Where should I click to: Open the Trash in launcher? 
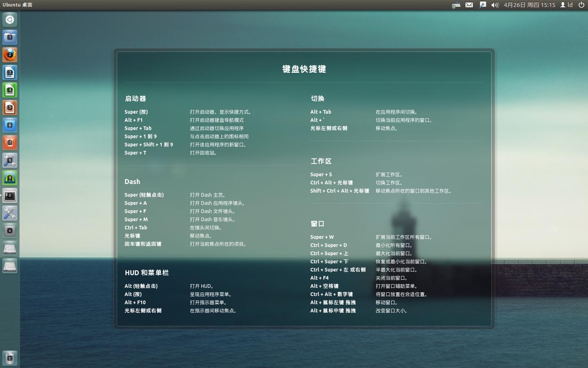(10, 358)
